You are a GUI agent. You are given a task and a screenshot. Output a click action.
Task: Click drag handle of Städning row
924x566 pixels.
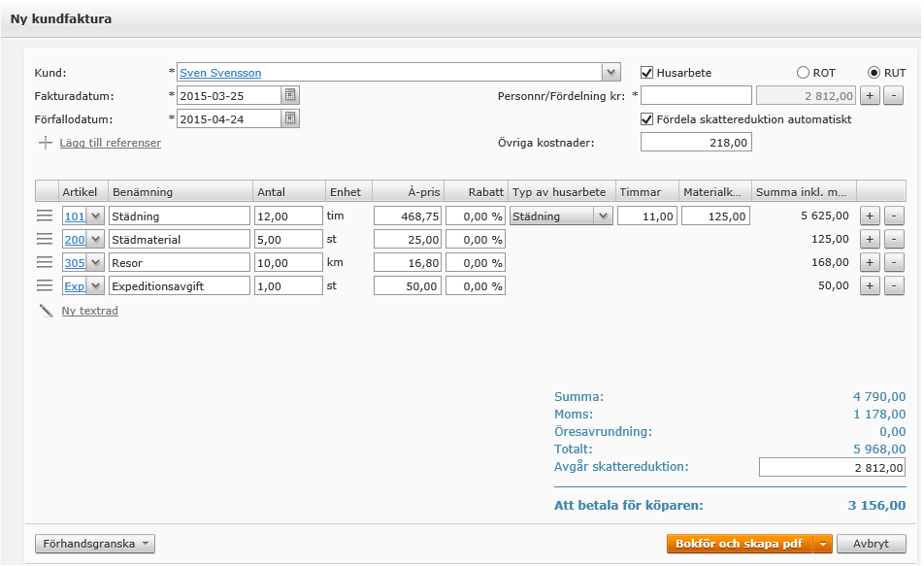[x=45, y=216]
